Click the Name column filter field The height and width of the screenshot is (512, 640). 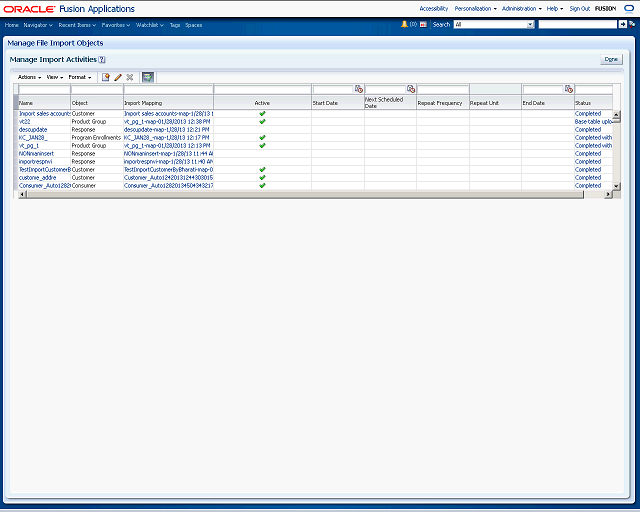point(43,90)
